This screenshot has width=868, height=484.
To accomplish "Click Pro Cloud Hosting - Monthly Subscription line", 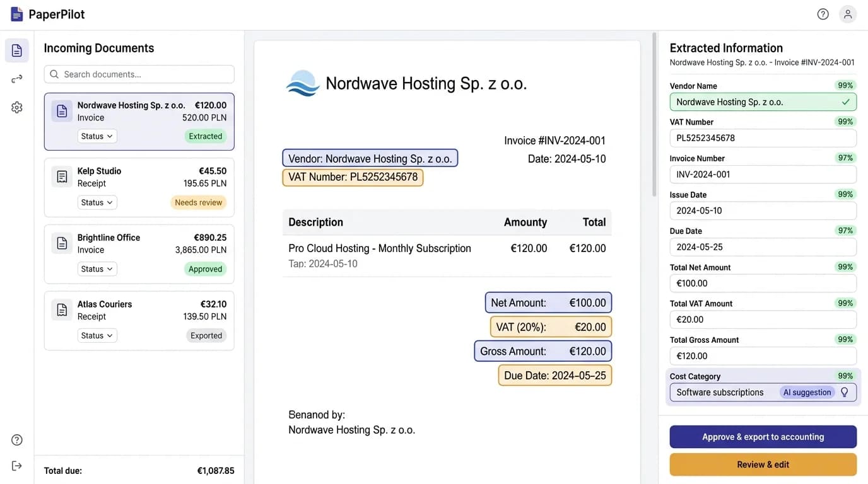I will click(x=380, y=248).
